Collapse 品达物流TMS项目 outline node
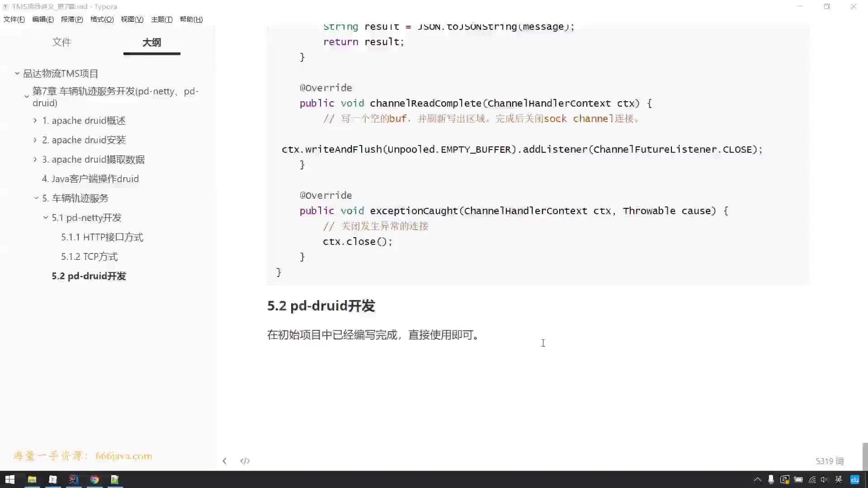The height and width of the screenshot is (488, 868). click(x=17, y=73)
